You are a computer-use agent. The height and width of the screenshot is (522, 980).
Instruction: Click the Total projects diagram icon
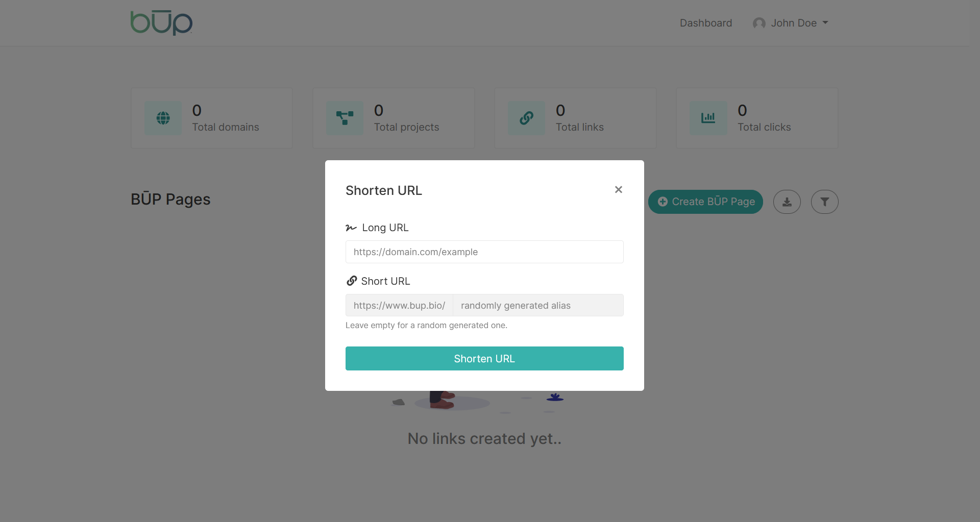click(x=345, y=118)
